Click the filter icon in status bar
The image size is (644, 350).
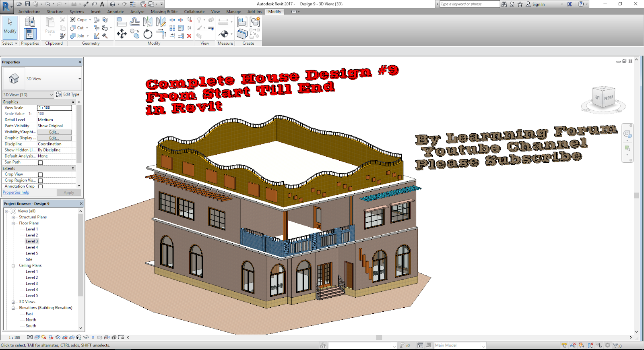click(x=615, y=346)
